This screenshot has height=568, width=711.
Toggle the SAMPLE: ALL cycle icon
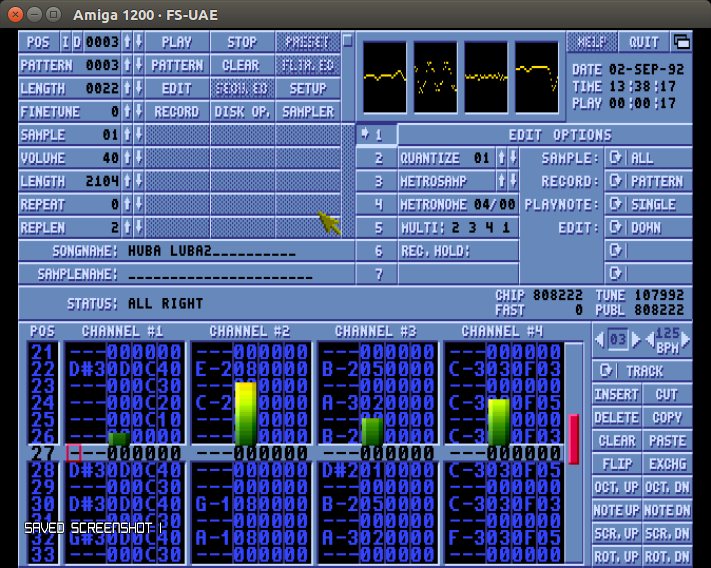tap(616, 158)
